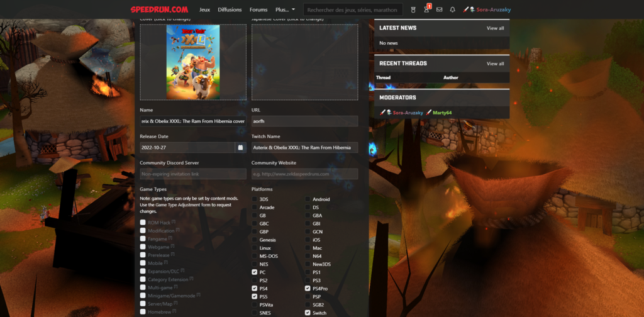
Task: Click the help icon beside Expansion/DLC
Action: click(x=182, y=270)
